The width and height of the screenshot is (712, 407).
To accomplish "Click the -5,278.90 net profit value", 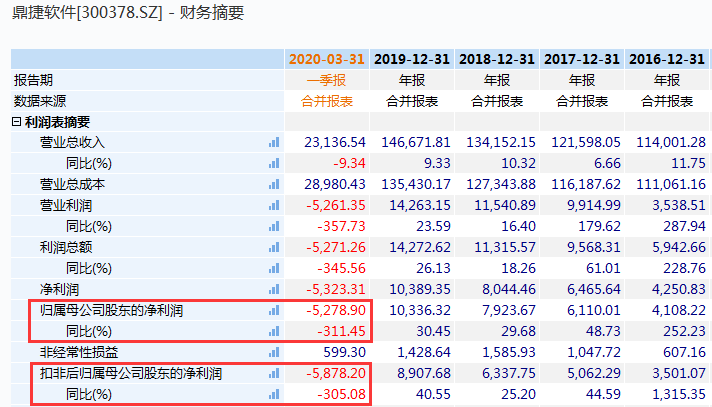I will click(337, 310).
